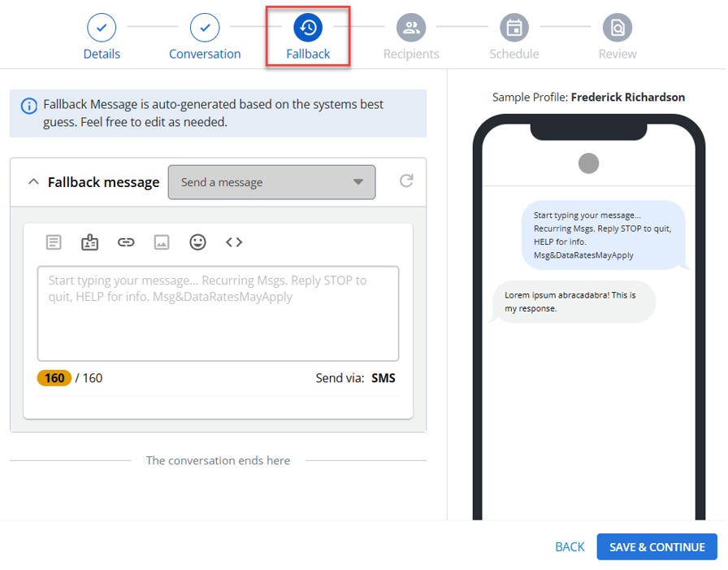The height and width of the screenshot is (570, 728).
Task: Open the emoji picker smiley icon
Action: (197, 242)
